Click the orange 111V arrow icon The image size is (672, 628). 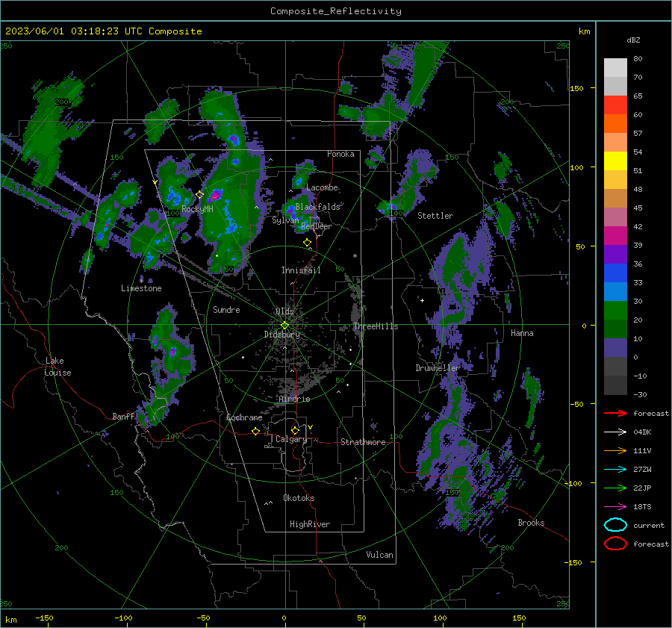tap(615, 450)
